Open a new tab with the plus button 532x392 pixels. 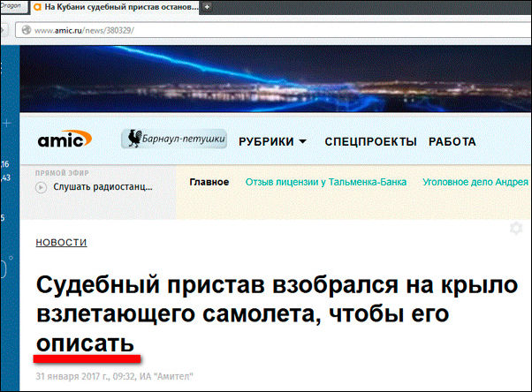pyautogui.click(x=207, y=7)
